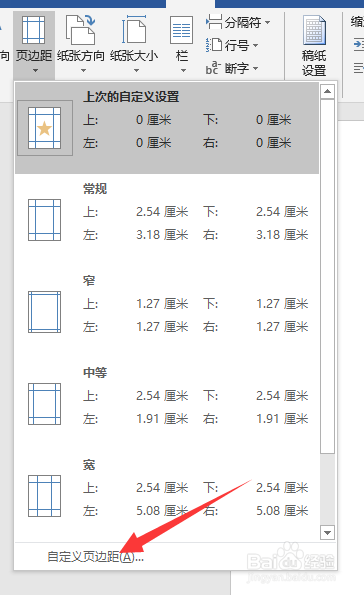Click the 栏 columns icon
The image size is (364, 595).
tap(181, 30)
